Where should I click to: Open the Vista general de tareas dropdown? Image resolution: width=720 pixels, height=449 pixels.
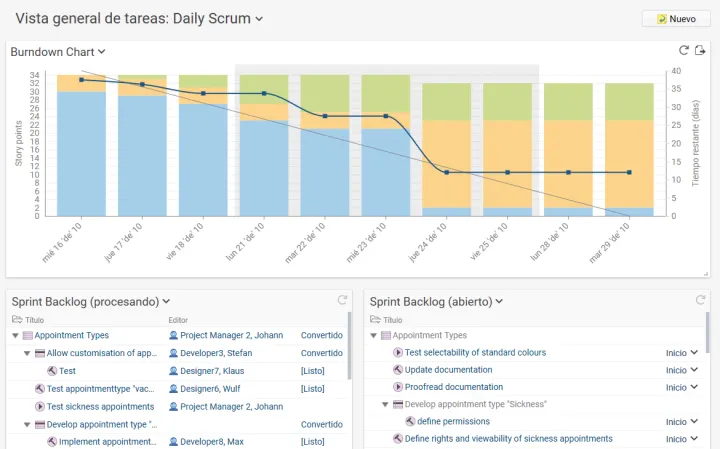[x=259, y=19]
